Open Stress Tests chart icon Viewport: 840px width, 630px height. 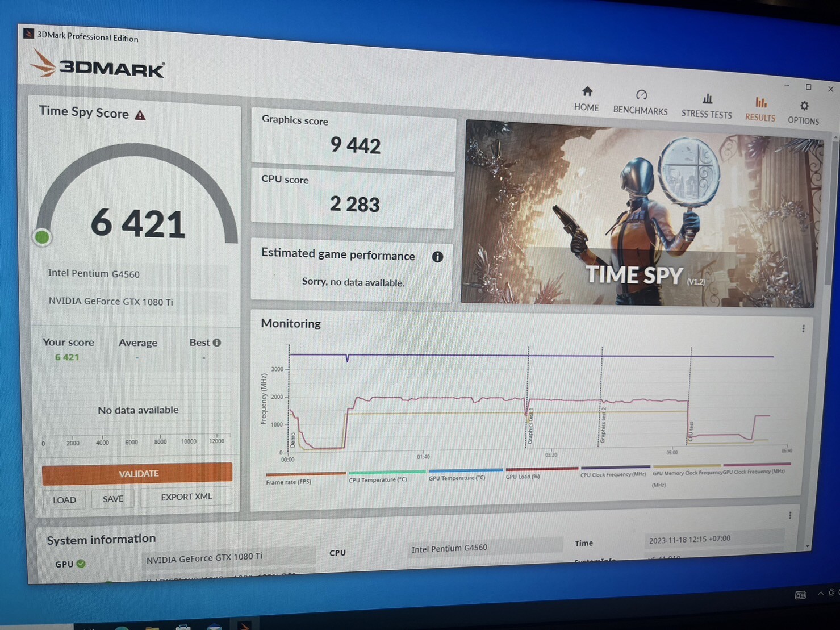[x=707, y=99]
